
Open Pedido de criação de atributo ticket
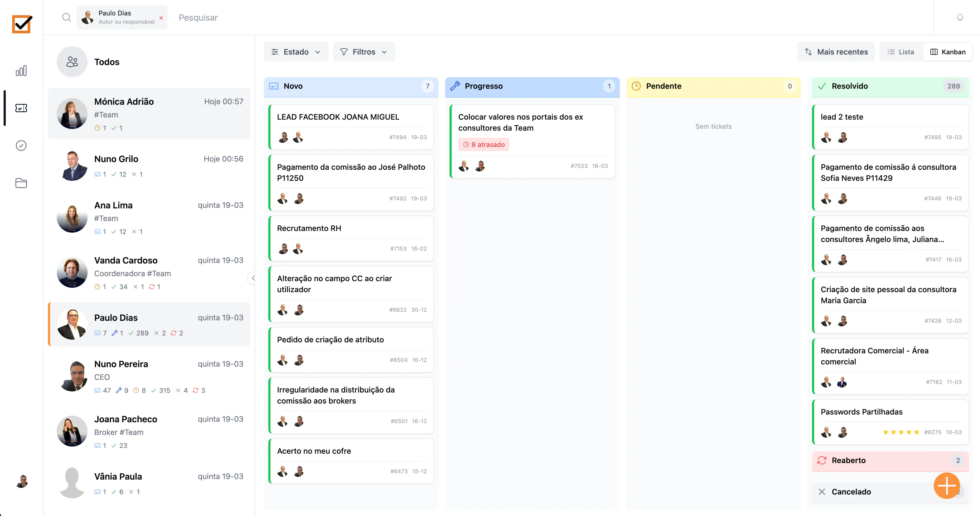351,350
